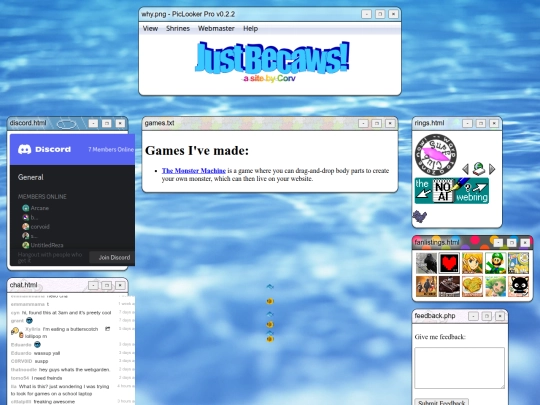
Task: Maximize the rings.html window
Action: pos(481,123)
